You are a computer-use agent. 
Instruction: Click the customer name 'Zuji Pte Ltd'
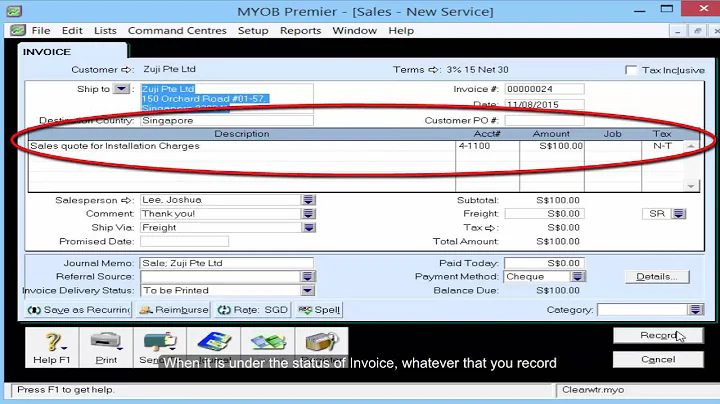(x=169, y=69)
